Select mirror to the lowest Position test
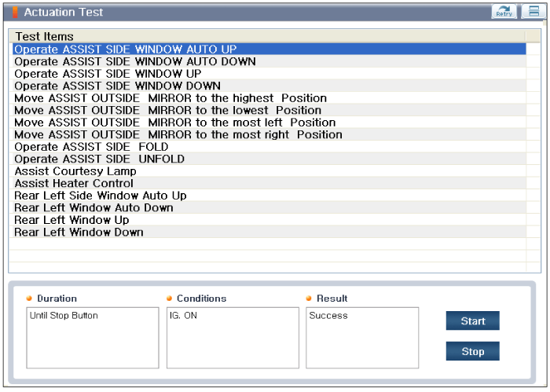 [x=167, y=110]
